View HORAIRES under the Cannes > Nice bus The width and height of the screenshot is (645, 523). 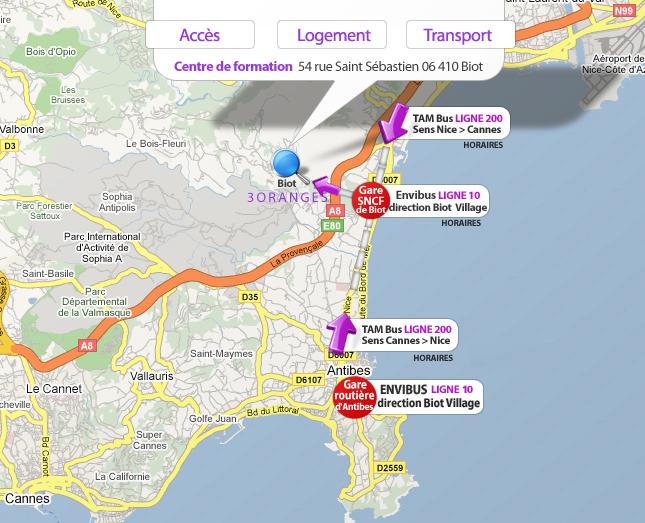[432, 357]
